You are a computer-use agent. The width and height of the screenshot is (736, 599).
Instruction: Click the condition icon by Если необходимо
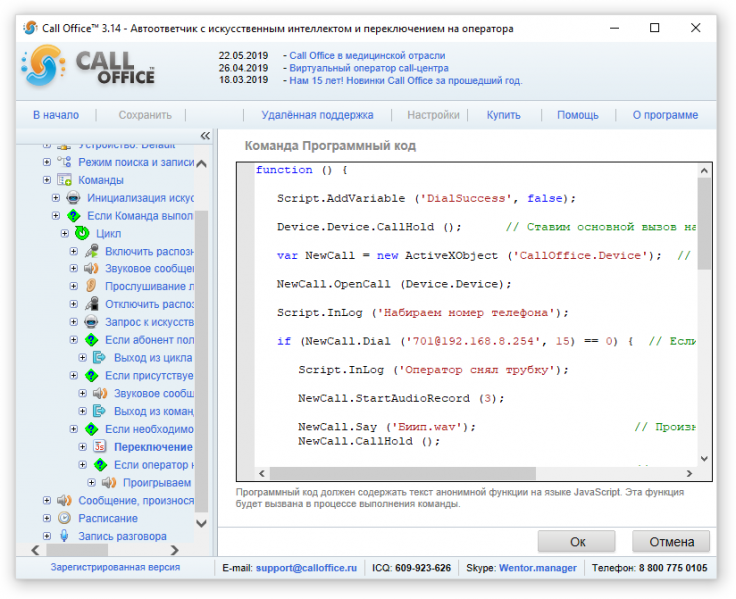click(x=91, y=429)
